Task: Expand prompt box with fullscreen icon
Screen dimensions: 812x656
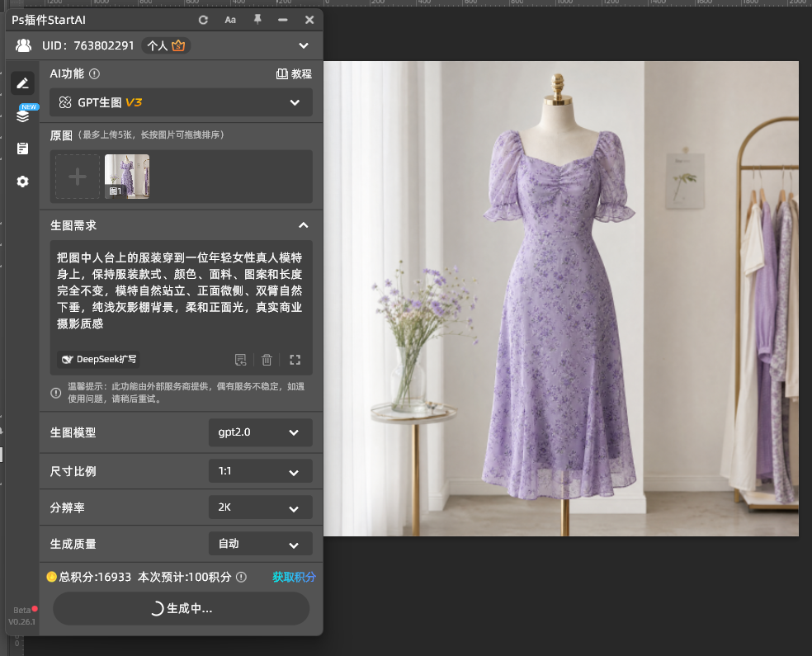Action: tap(295, 360)
